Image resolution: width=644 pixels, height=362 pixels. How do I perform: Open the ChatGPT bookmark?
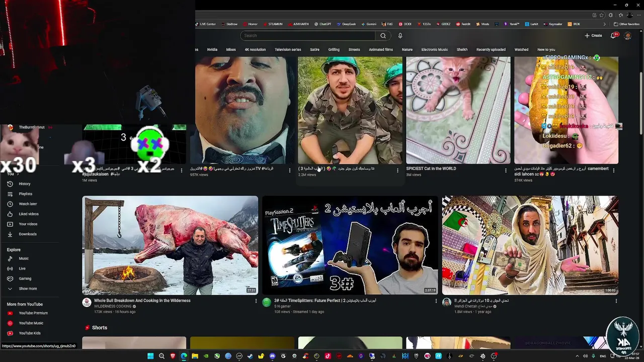(323, 24)
